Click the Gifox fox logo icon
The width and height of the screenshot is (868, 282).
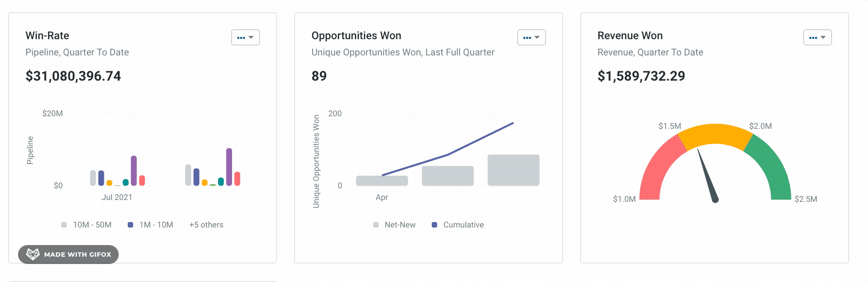tap(33, 254)
